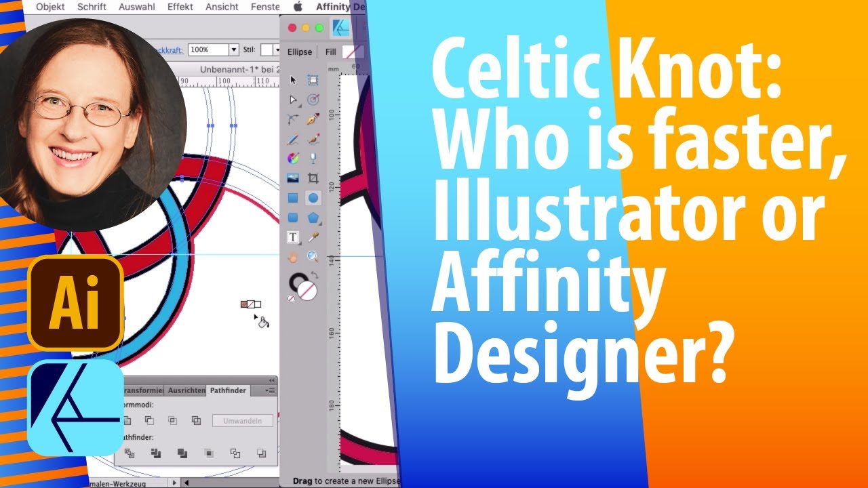
Task: Set color to none small icon
Action: point(291,298)
